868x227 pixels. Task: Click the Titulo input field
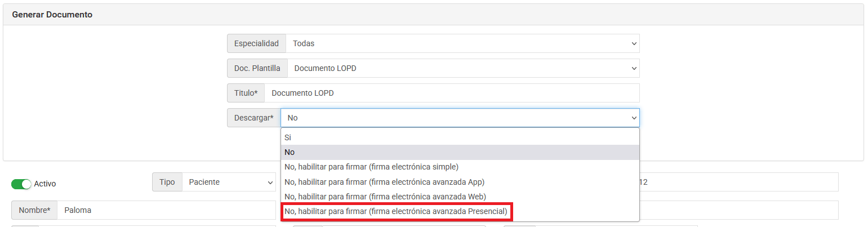pyautogui.click(x=452, y=93)
